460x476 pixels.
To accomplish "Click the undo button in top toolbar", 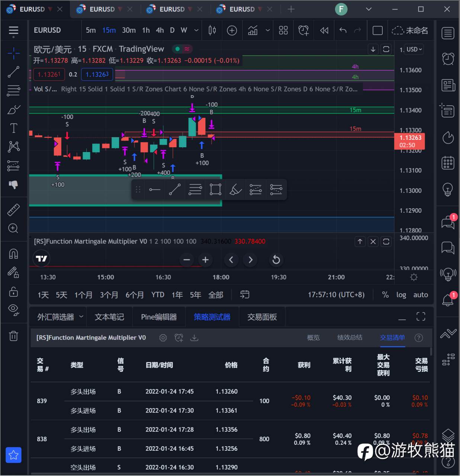I will click(342, 30).
